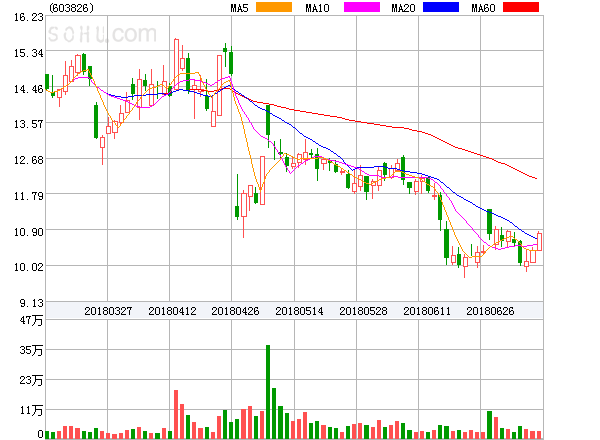Select the MA20 legend label
The height and width of the screenshot is (440, 600).
(x=403, y=8)
